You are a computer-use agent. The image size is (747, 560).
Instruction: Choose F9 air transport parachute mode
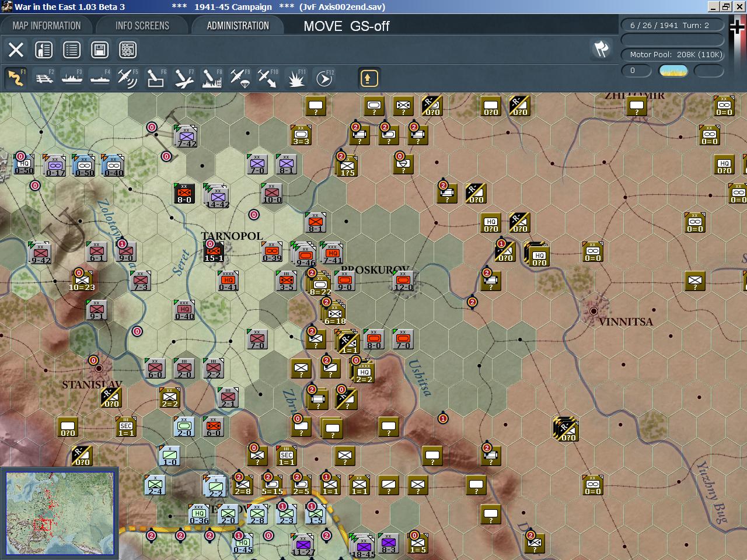point(240,78)
